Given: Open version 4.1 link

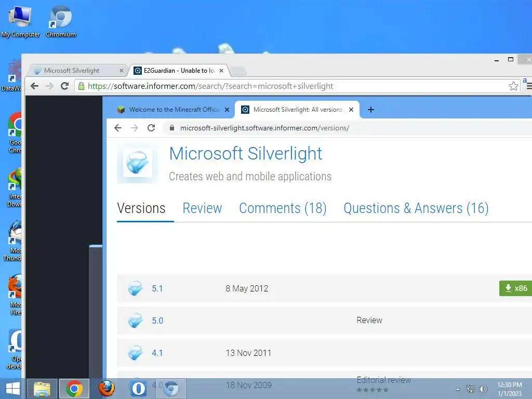Looking at the screenshot, I should pos(157,353).
